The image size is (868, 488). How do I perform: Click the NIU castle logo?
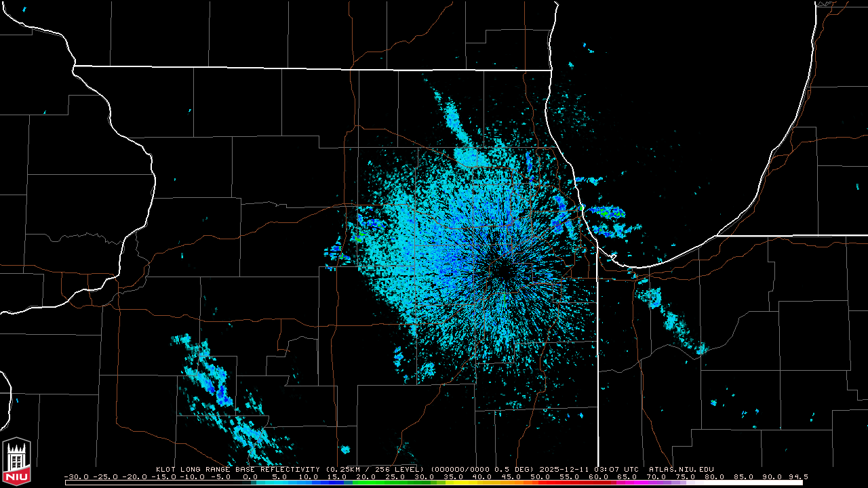point(16,461)
